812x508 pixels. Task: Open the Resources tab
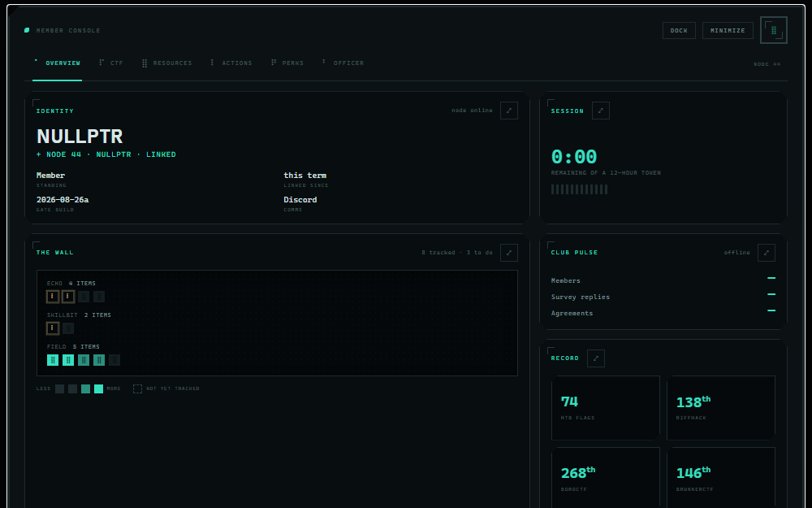point(166,63)
